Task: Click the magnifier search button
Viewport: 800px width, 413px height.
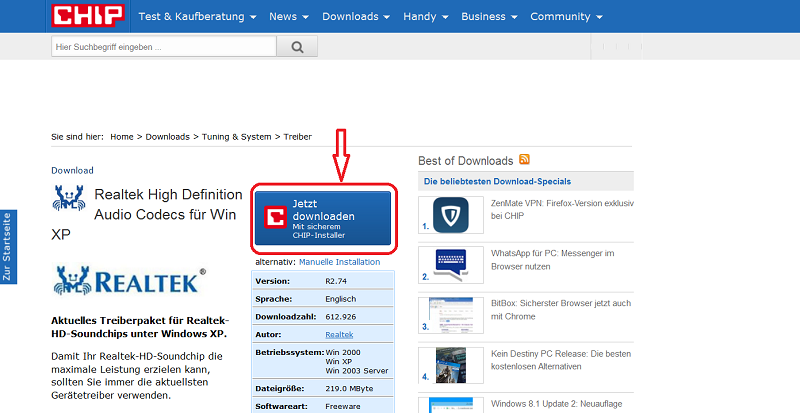Action: click(297, 46)
